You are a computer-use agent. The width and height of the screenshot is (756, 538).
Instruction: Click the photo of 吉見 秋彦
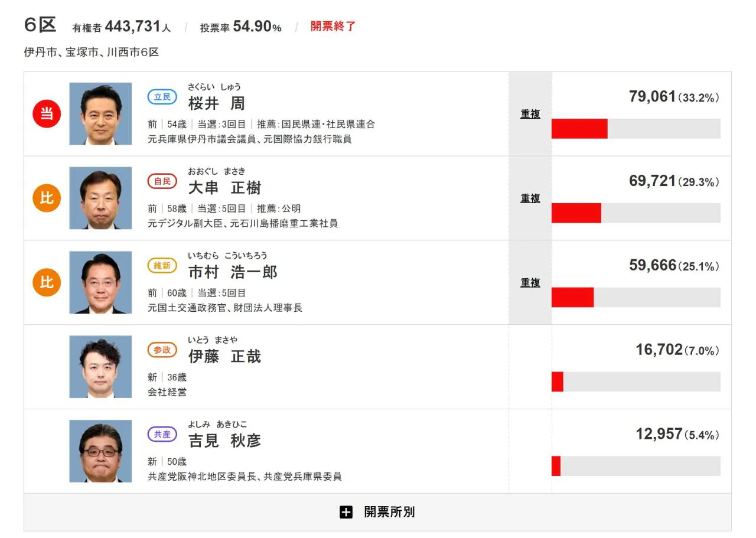point(100,452)
